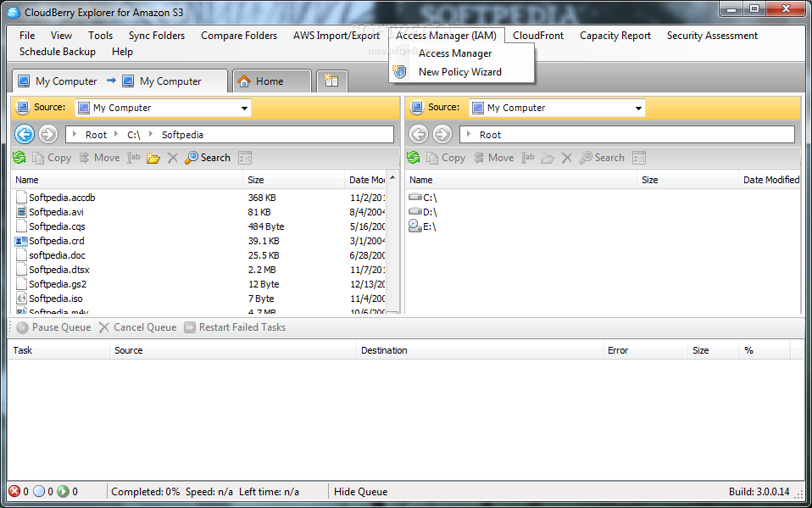Click the E:\ optical drive icon
Viewport: 812px width, 508px height.
(x=415, y=226)
